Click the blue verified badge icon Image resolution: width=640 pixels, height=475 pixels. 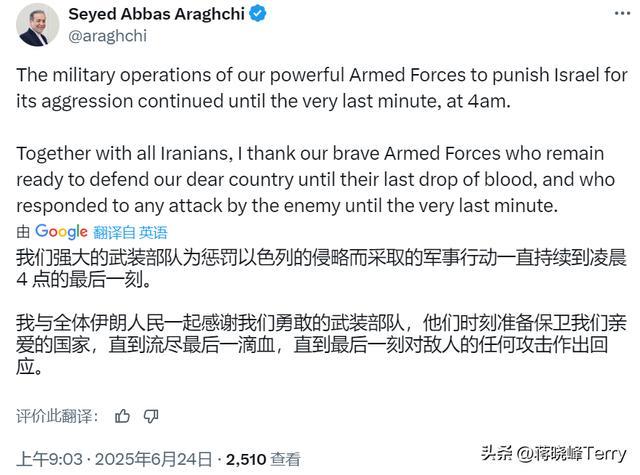258,14
